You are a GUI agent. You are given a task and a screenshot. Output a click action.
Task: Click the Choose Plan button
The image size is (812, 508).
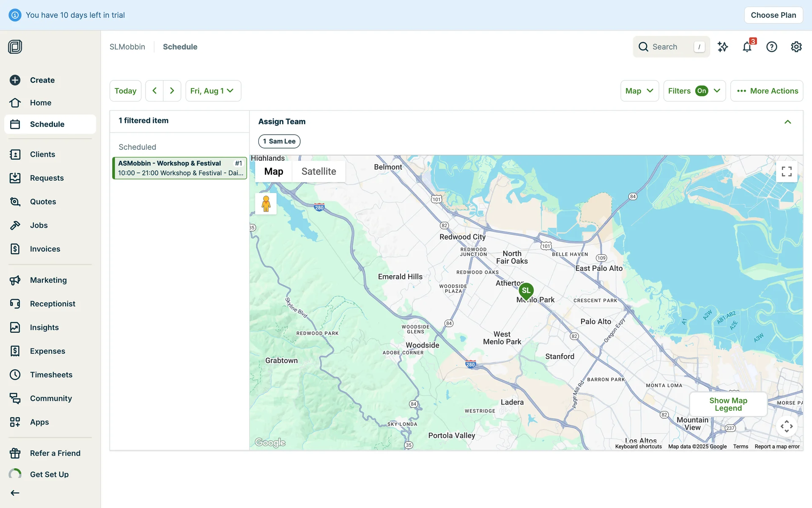773,15
